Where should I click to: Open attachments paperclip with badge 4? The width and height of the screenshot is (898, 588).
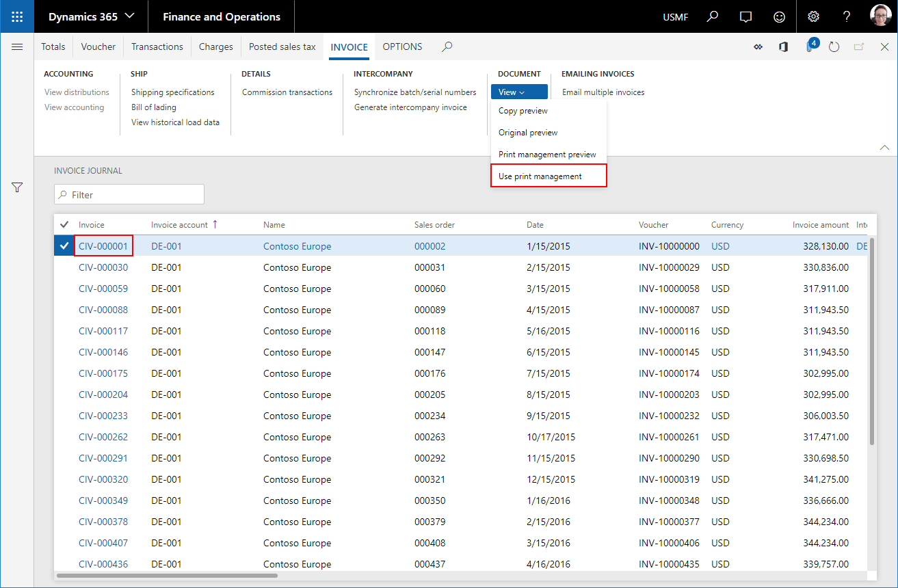(x=810, y=46)
